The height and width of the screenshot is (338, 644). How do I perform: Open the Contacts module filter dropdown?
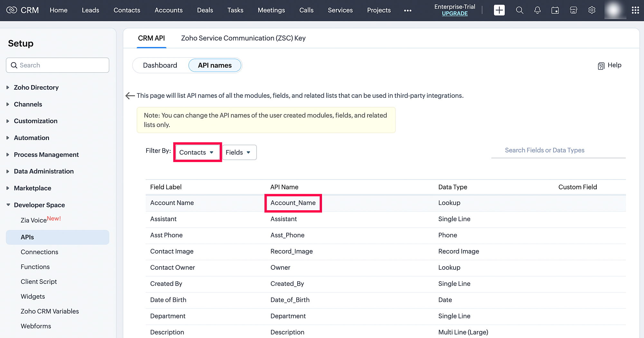point(197,152)
